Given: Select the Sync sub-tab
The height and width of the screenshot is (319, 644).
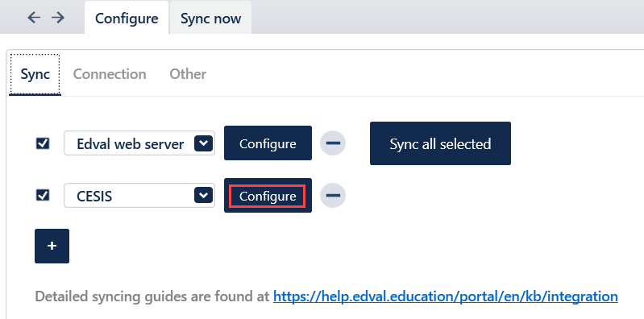Looking at the screenshot, I should point(35,74).
